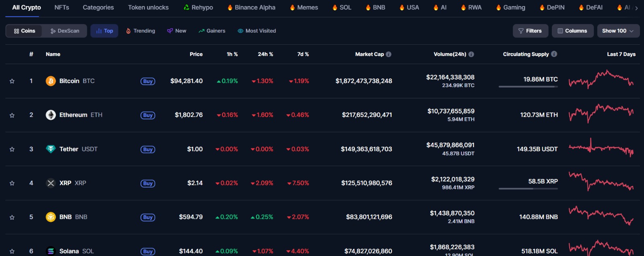The image size is (644, 256).
Task: Click the XRP coin logo
Action: [51, 183]
